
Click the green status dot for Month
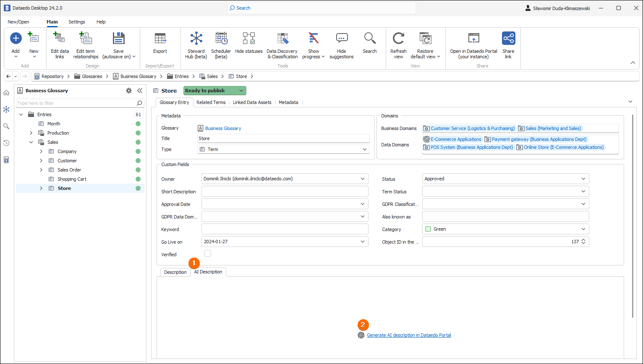(x=138, y=124)
